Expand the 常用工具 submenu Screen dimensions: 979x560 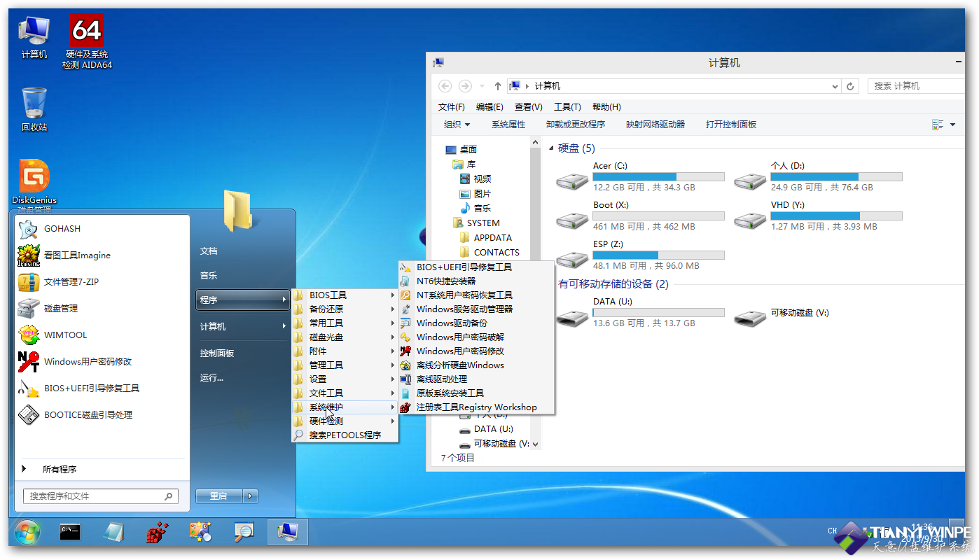click(345, 323)
